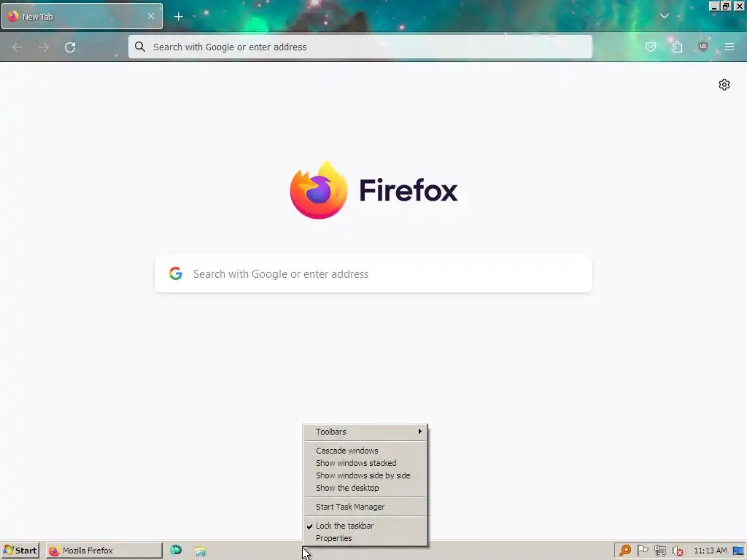Open the Firefox hamburger application menu

click(729, 47)
